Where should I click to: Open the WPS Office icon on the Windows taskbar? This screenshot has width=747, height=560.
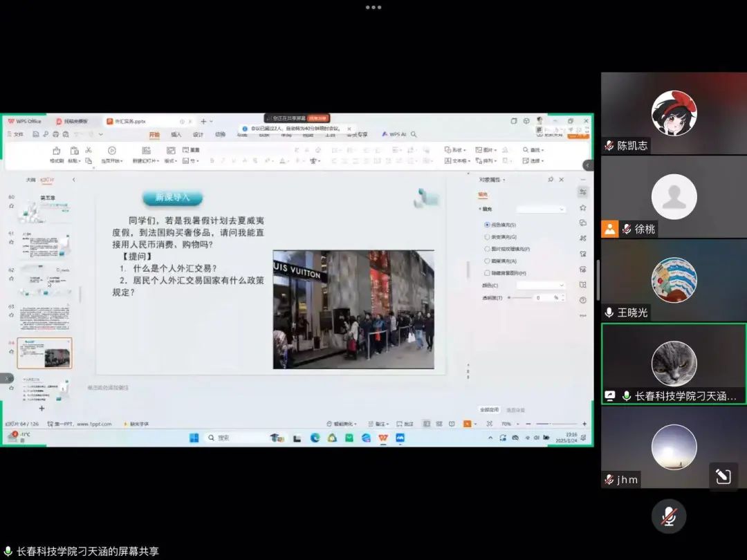pos(383,438)
